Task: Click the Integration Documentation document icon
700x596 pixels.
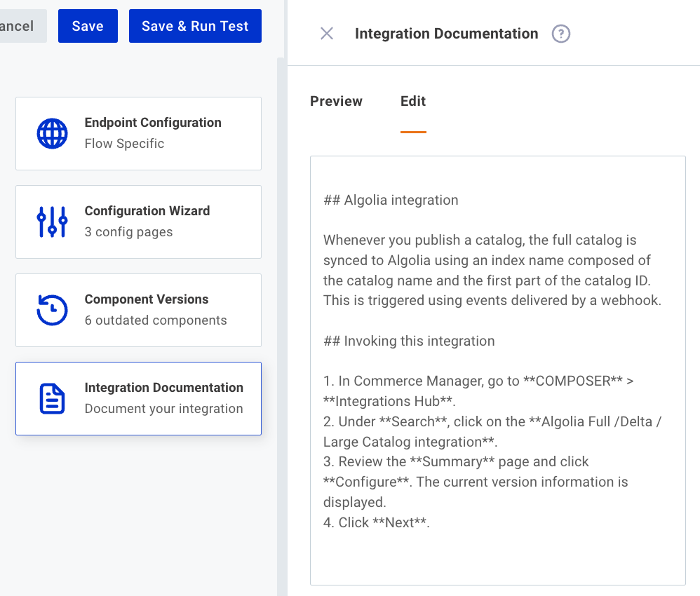Action: coord(53,398)
